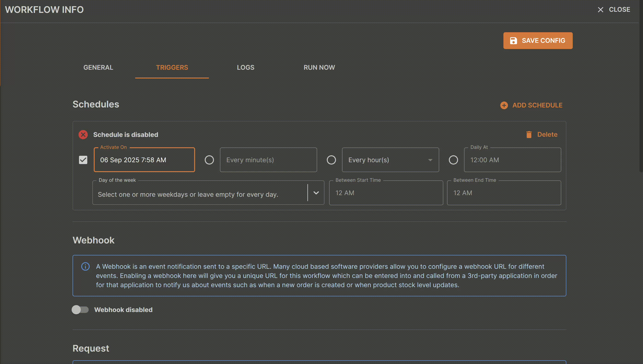The height and width of the screenshot is (364, 643).
Task: Select the Every minute(s) radio button
Action: [209, 160]
